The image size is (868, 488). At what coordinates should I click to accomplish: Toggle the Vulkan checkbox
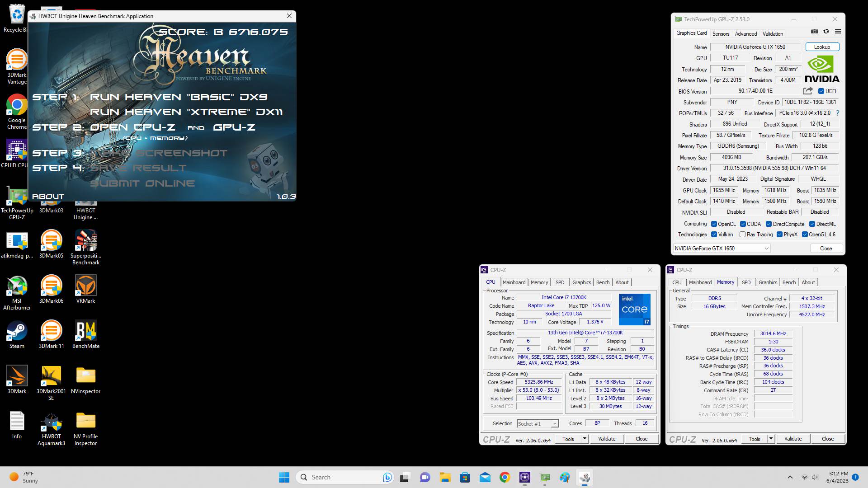[714, 235]
